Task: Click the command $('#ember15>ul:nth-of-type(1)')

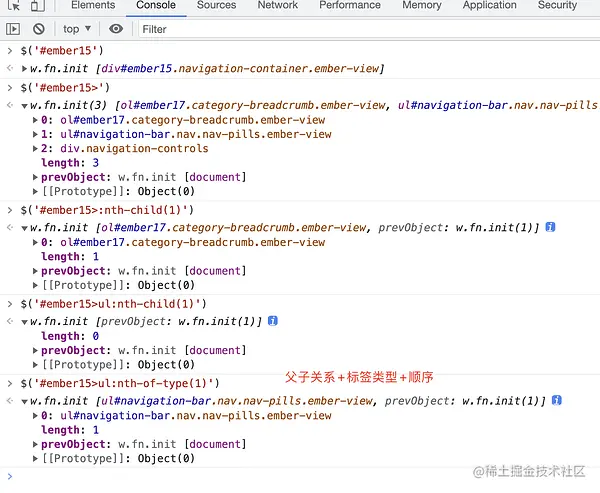Action: tap(120, 384)
